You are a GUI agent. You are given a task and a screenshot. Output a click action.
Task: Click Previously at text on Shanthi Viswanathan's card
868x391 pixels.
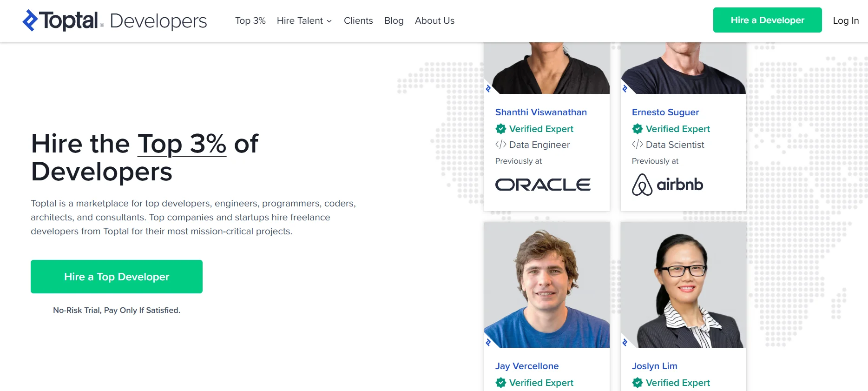pyautogui.click(x=519, y=161)
